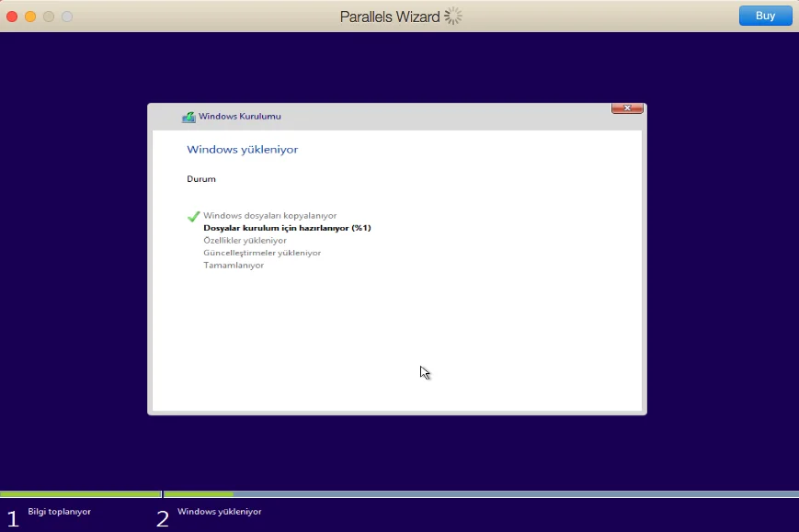Screen dimensions: 799x532
Task: Click the loading spinner beside Parallels Wizard
Action: point(453,16)
